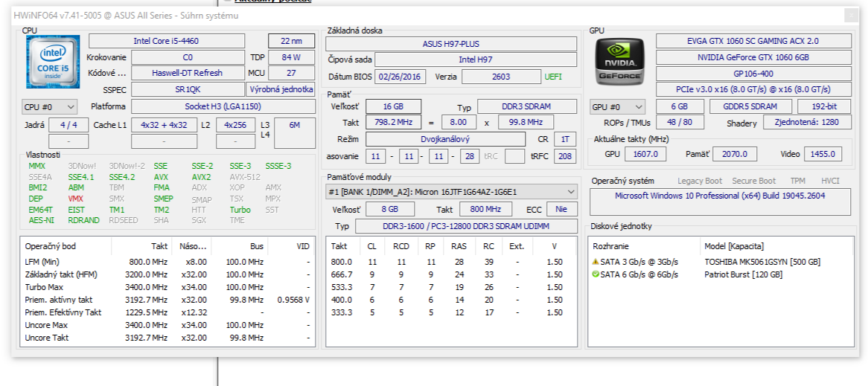Click the EVGA GTX 1060 SC GAMING field
The height and width of the screenshot is (386, 868).
[x=753, y=41]
